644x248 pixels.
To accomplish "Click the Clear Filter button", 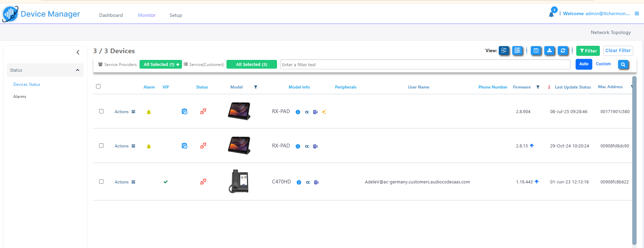I will pyautogui.click(x=618, y=50).
